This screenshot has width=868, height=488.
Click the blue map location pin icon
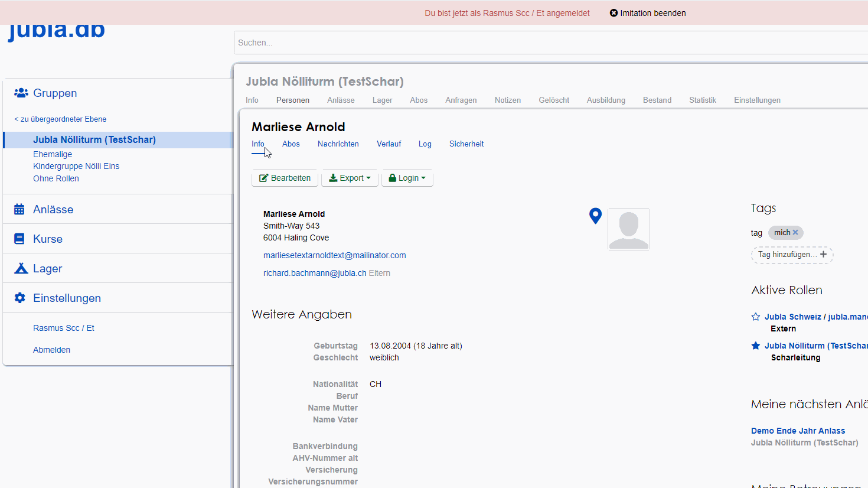(595, 216)
